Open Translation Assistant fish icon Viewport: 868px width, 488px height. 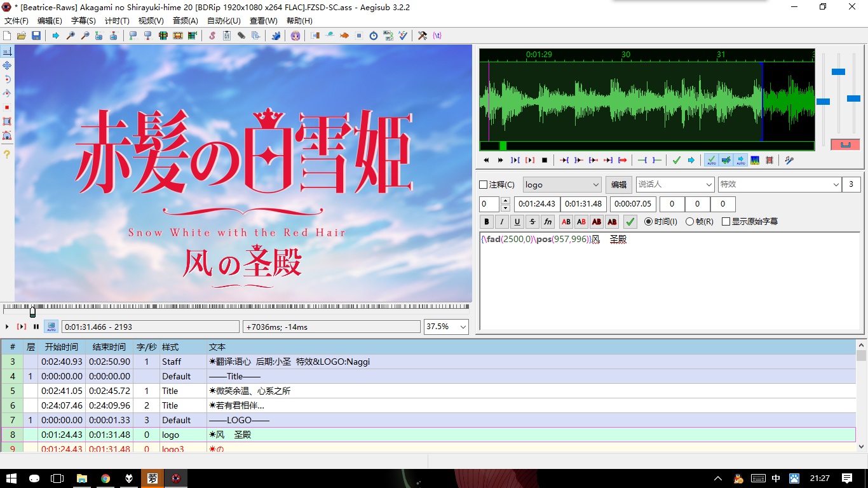pos(344,36)
